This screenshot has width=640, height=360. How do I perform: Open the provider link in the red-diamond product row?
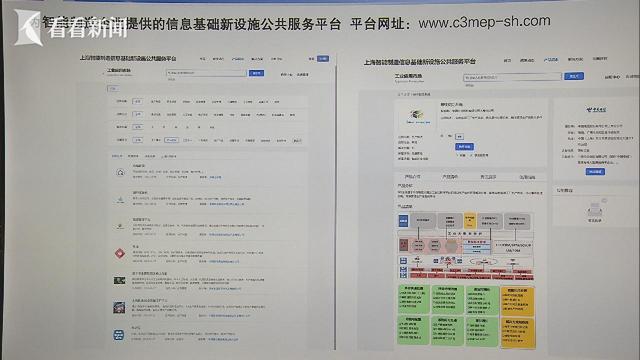click(224, 261)
